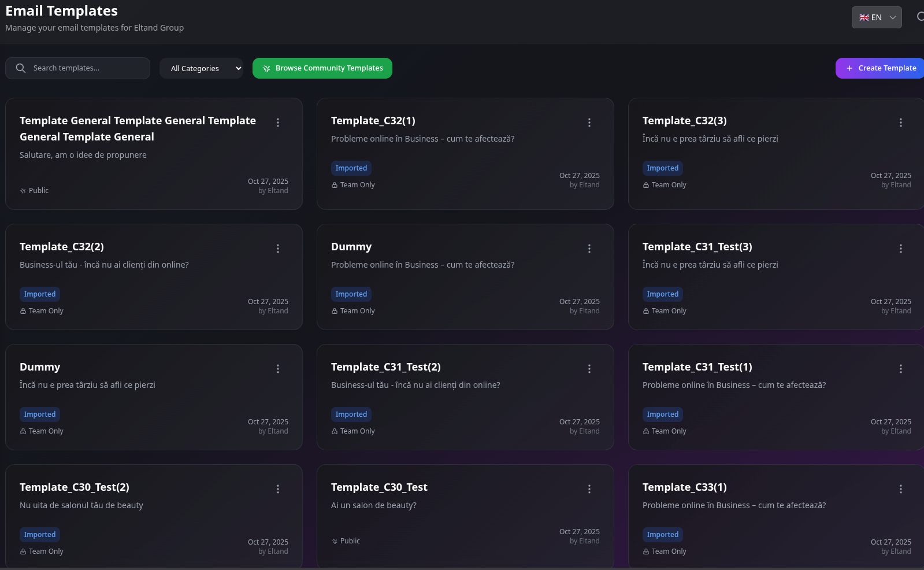Click kebab menu on Template_C32(2) card
924x570 pixels.
point(277,249)
